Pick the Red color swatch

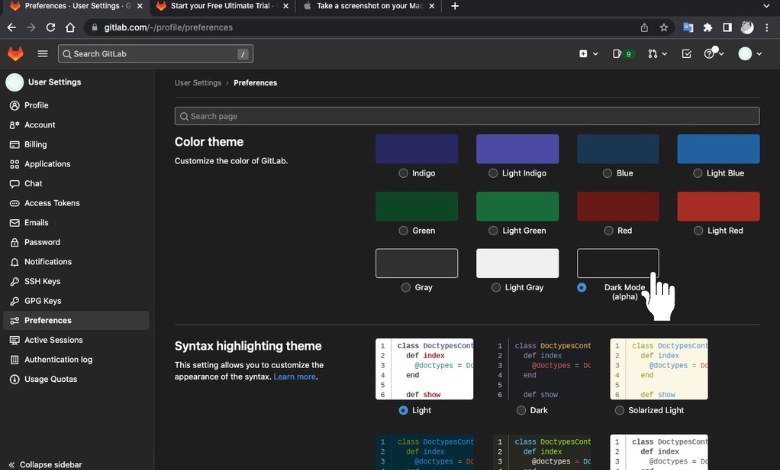pyautogui.click(x=618, y=206)
